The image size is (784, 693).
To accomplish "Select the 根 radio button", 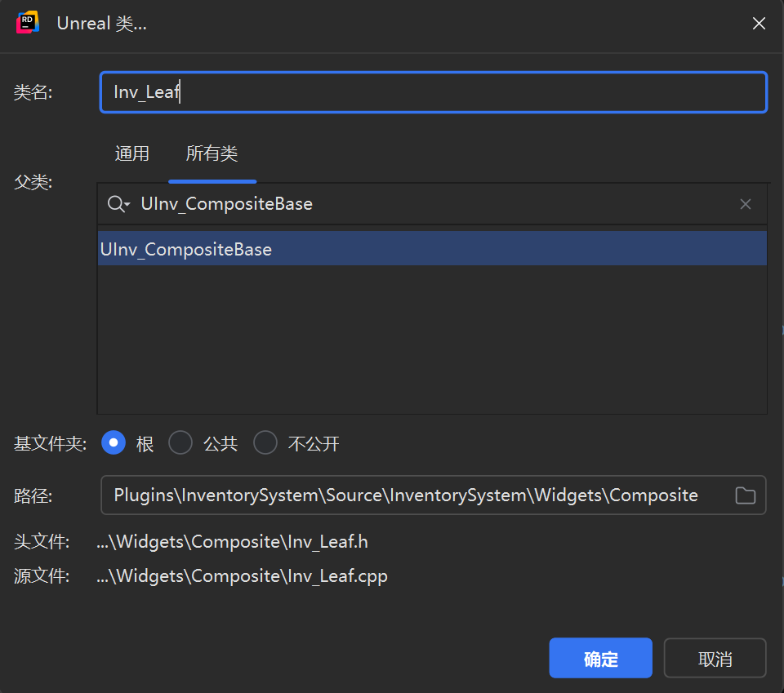I will pyautogui.click(x=114, y=442).
